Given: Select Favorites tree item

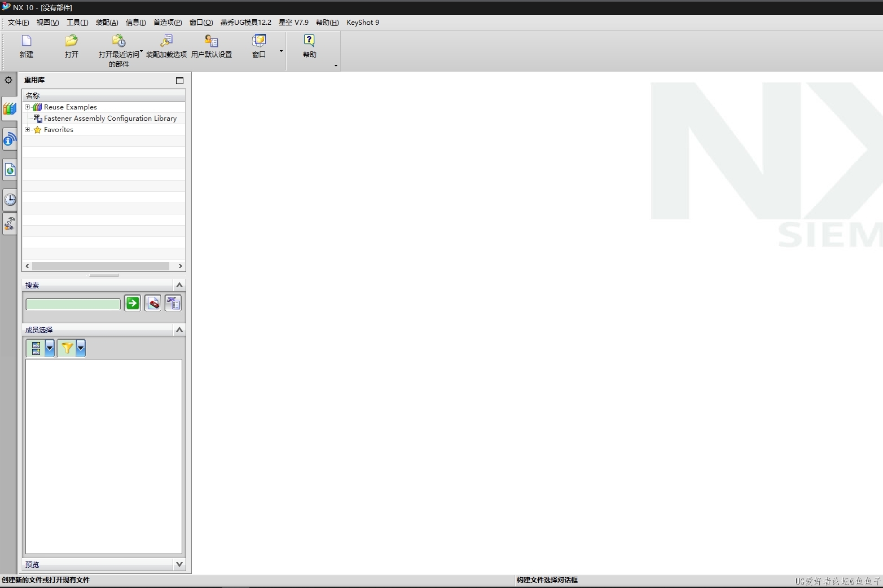Looking at the screenshot, I should pyautogui.click(x=59, y=129).
